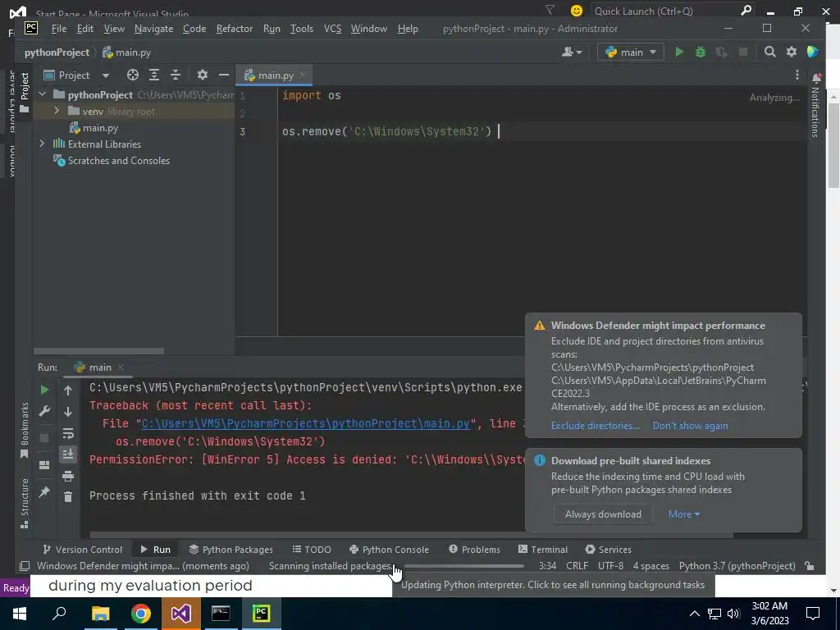Open IDE settings gear in top toolbar
The height and width of the screenshot is (630, 840).
792,52
